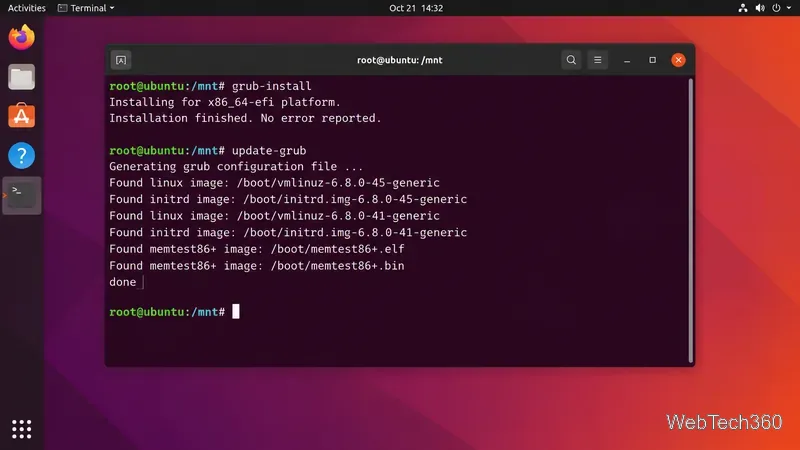The width and height of the screenshot is (800, 450).
Task: Click the grub-install command text
Action: pos(271,86)
